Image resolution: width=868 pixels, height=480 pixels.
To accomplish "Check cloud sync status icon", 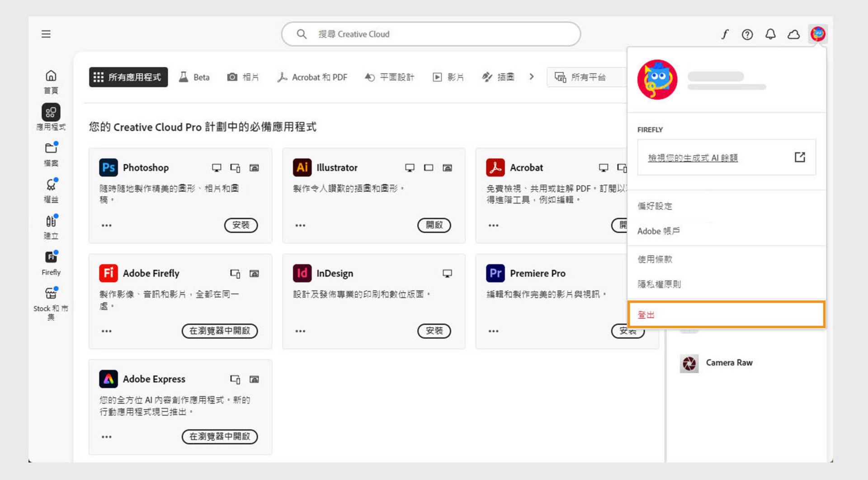I will click(x=793, y=34).
